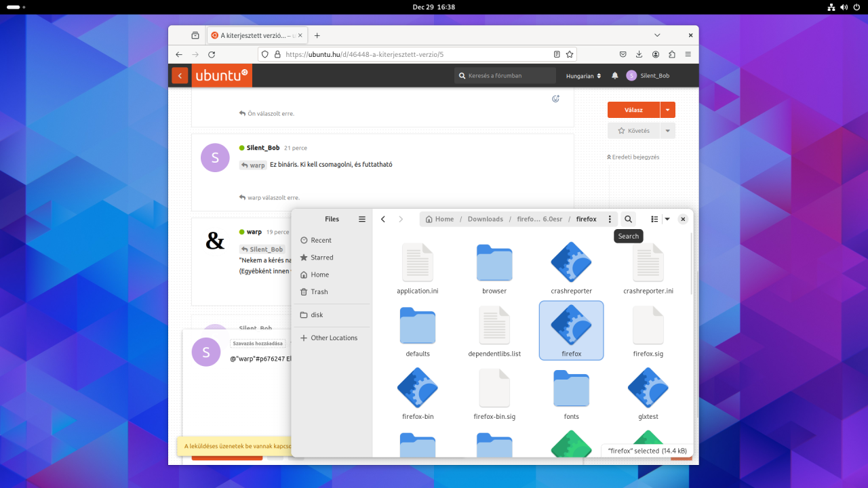This screenshot has height=488, width=868.
Task: Open the Hungarian language dropdown
Action: coord(584,76)
